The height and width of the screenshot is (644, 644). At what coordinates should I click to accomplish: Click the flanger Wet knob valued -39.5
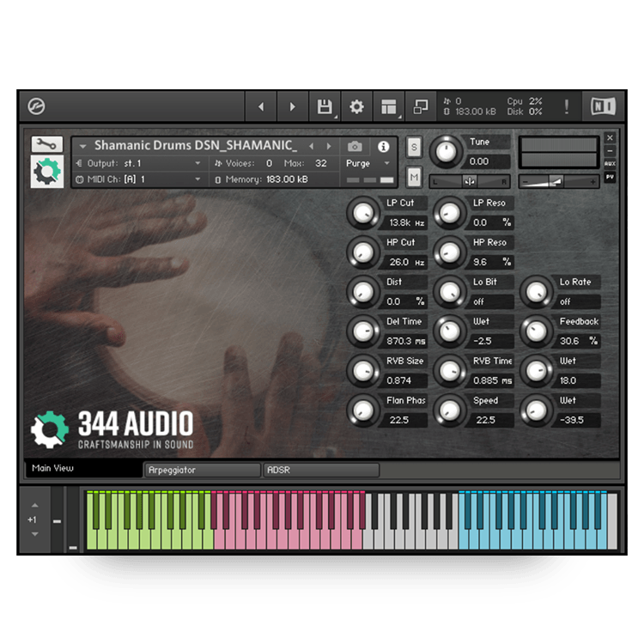[x=537, y=410]
